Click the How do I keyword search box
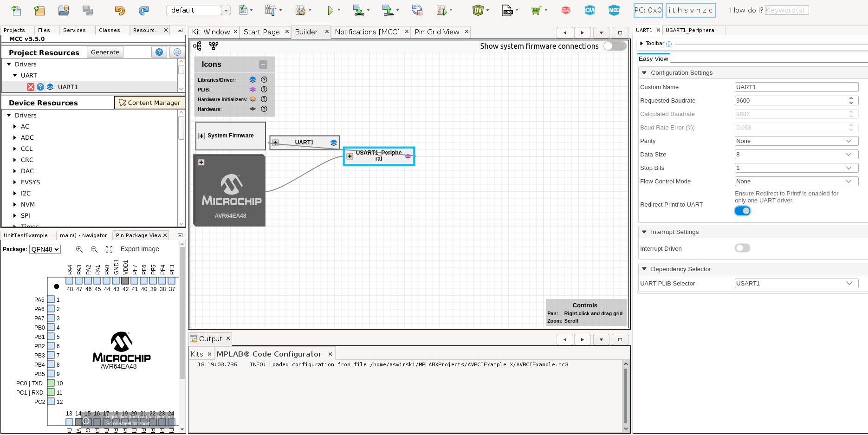Screen dimensions: 868x435 [x=787, y=10]
